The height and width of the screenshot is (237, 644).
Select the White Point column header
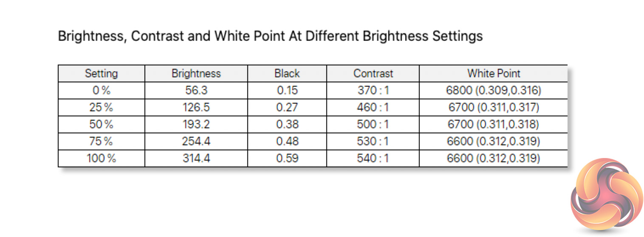tap(494, 73)
